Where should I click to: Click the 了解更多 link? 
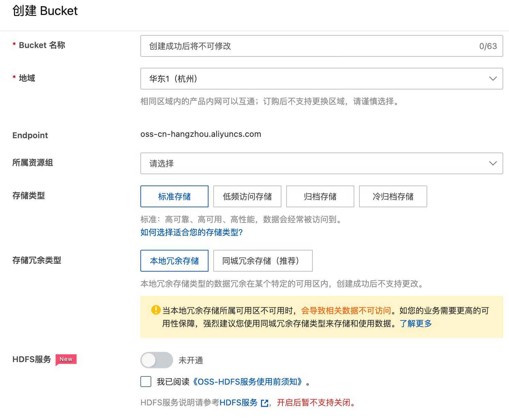[416, 323]
